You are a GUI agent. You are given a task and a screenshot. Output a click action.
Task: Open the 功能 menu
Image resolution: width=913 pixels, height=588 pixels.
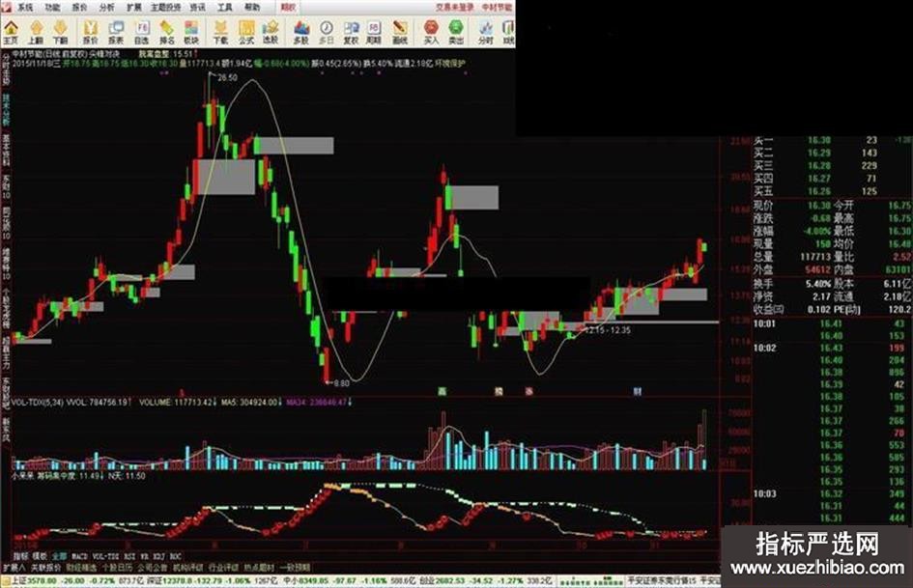tap(52, 8)
